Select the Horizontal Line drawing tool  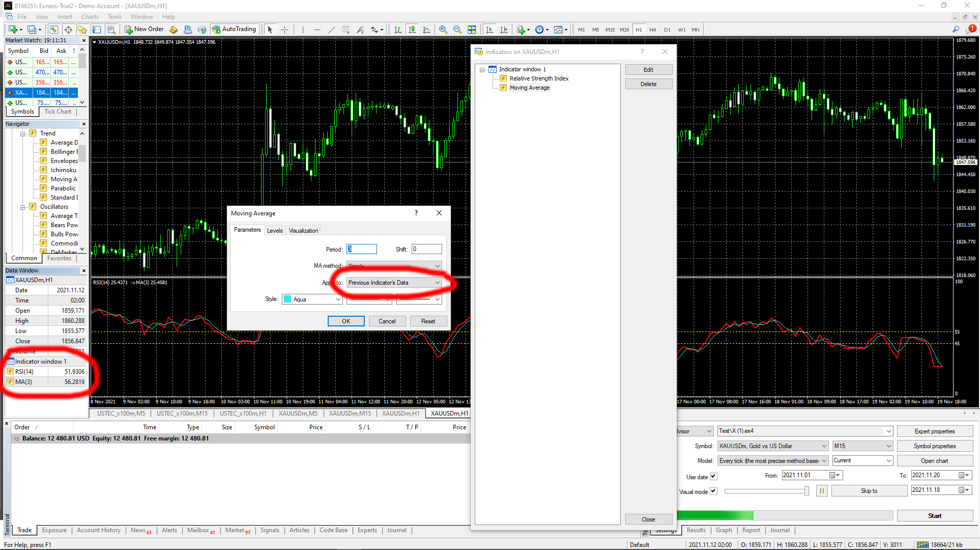[318, 30]
